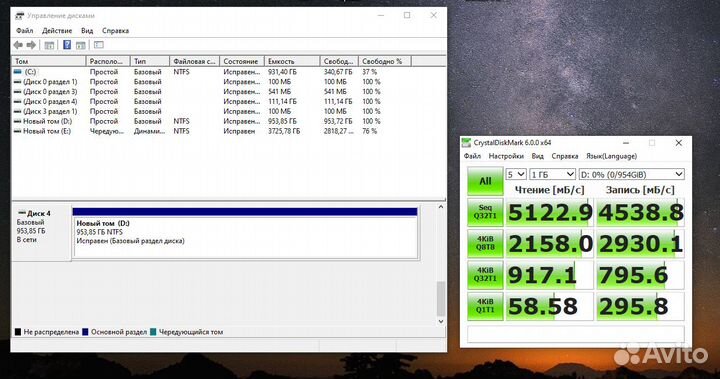Click Seq write result 4538.8
This screenshot has height=379, width=720.
pyautogui.click(x=641, y=212)
